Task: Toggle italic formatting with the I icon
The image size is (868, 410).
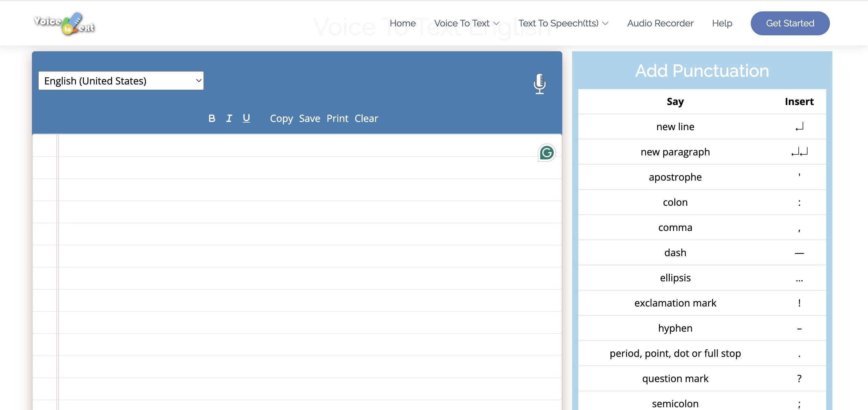Action: tap(229, 118)
